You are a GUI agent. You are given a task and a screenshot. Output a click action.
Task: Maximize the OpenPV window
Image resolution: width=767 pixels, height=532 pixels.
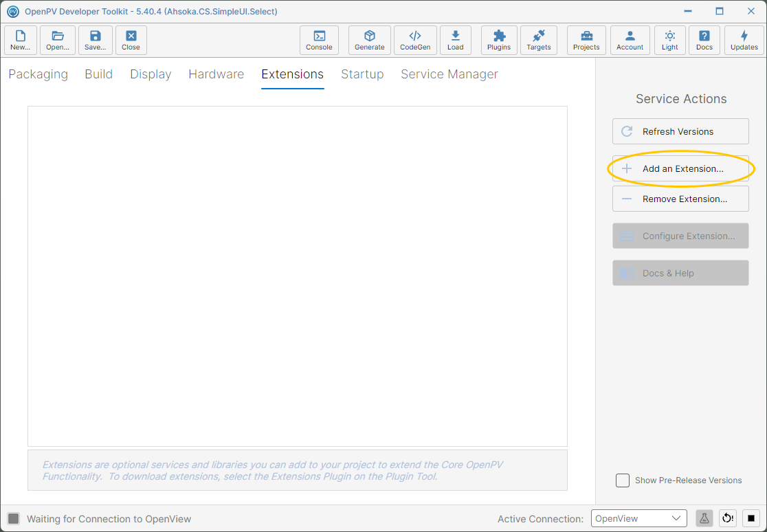click(720, 11)
